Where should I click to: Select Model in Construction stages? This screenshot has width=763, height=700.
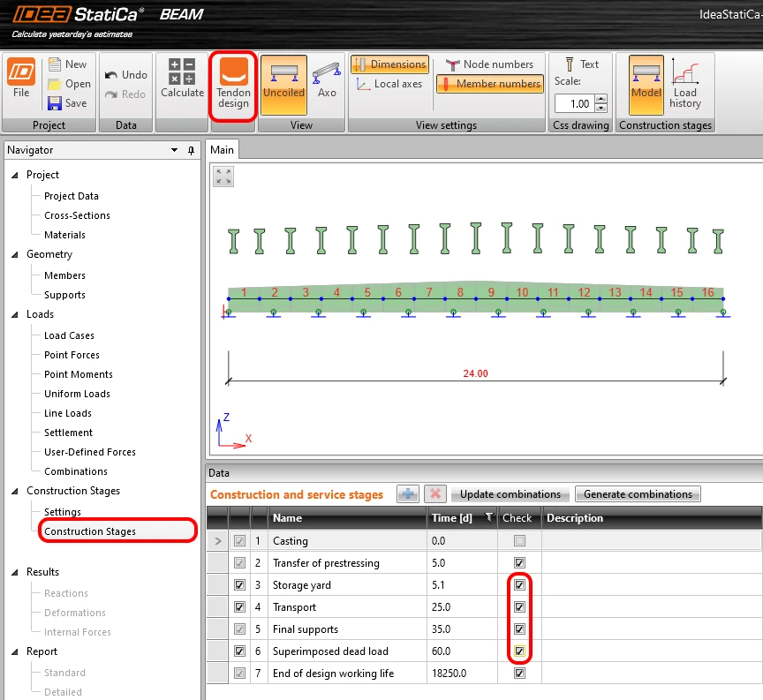(x=646, y=84)
